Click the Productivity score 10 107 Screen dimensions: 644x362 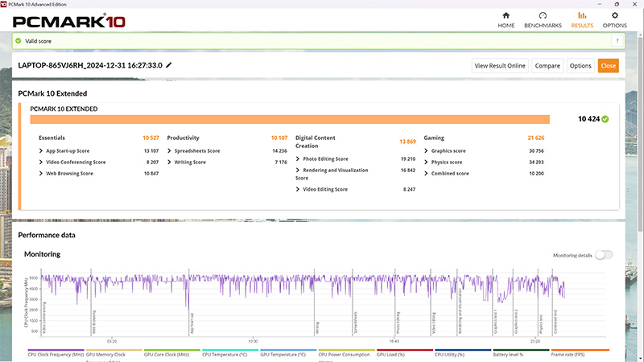click(x=279, y=138)
